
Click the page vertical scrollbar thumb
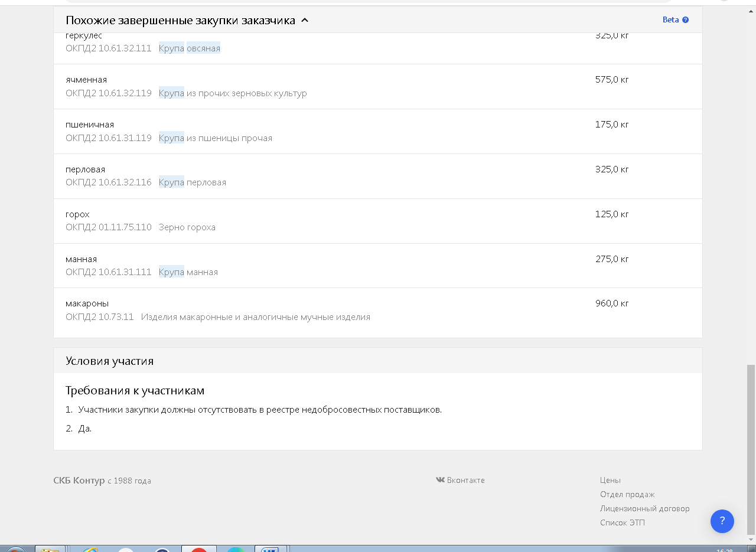tap(751, 449)
